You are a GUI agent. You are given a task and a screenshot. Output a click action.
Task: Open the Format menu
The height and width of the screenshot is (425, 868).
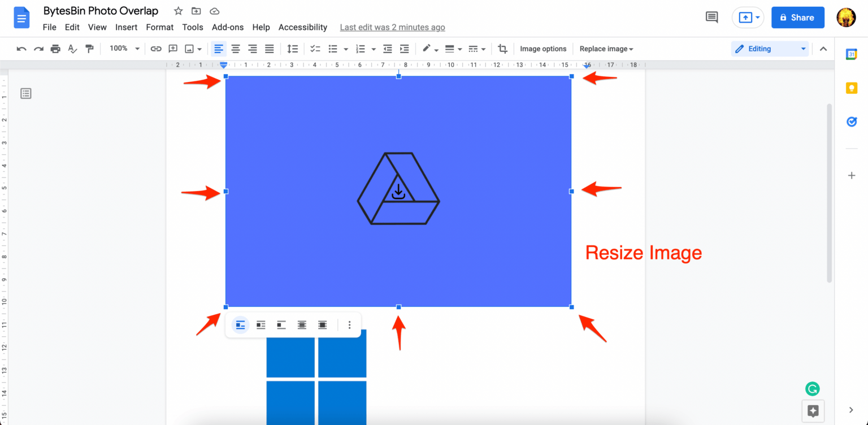(x=159, y=27)
